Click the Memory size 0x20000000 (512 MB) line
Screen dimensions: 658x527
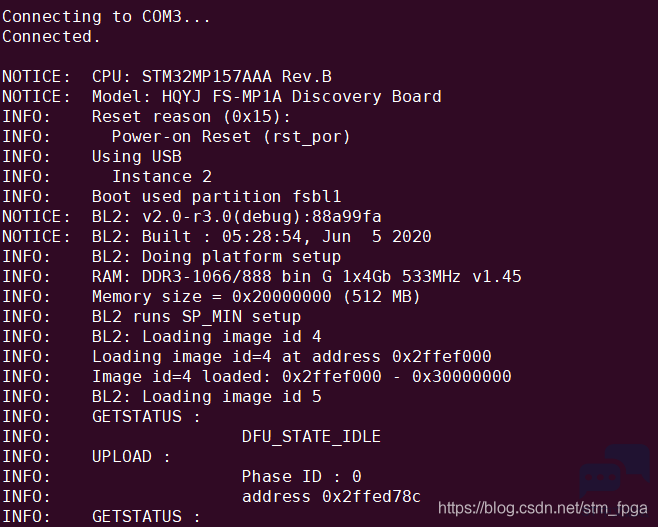[x=256, y=297]
